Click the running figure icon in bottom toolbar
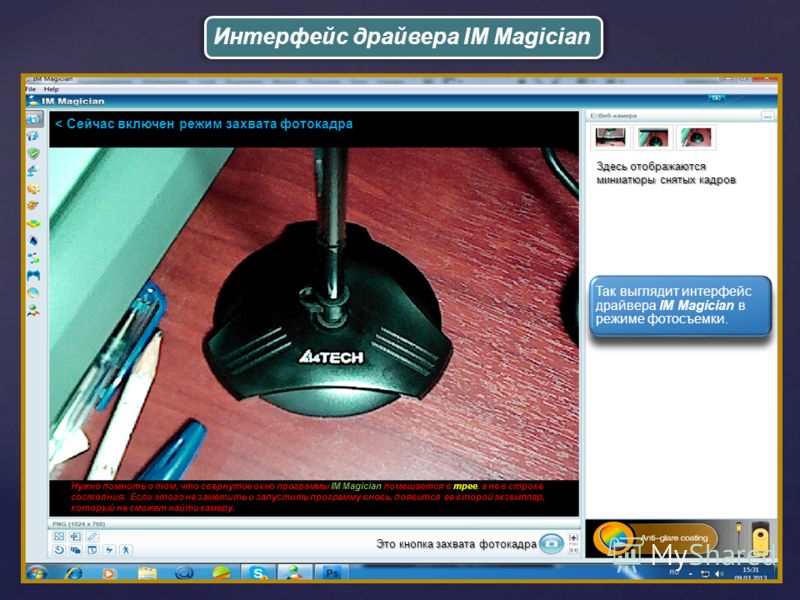This screenshot has width=800, height=600. (x=126, y=550)
